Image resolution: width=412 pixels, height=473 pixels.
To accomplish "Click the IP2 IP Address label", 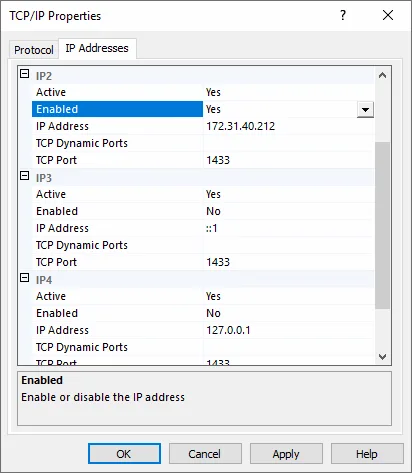I will point(62,126).
